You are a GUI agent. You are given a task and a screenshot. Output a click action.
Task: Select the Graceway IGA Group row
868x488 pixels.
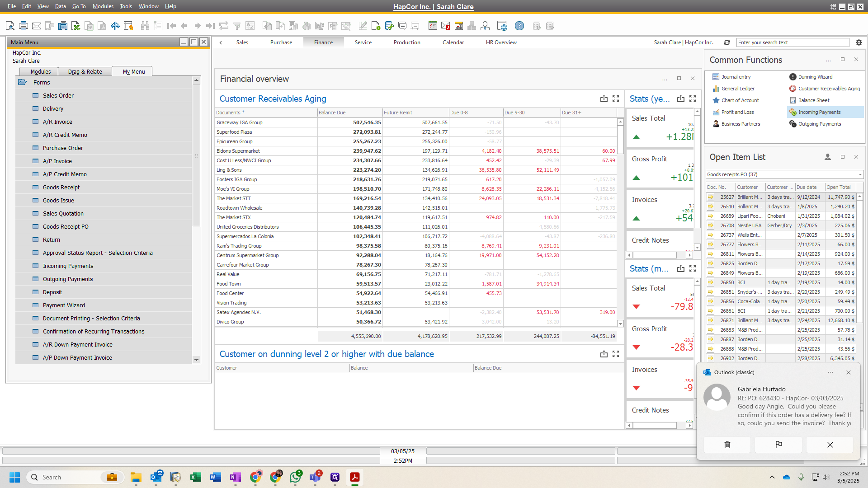tap(416, 122)
